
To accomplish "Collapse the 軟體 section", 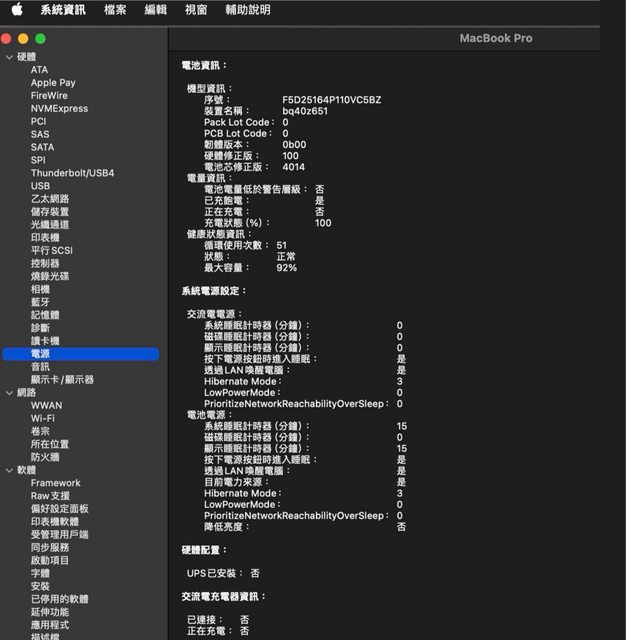I will point(9,470).
